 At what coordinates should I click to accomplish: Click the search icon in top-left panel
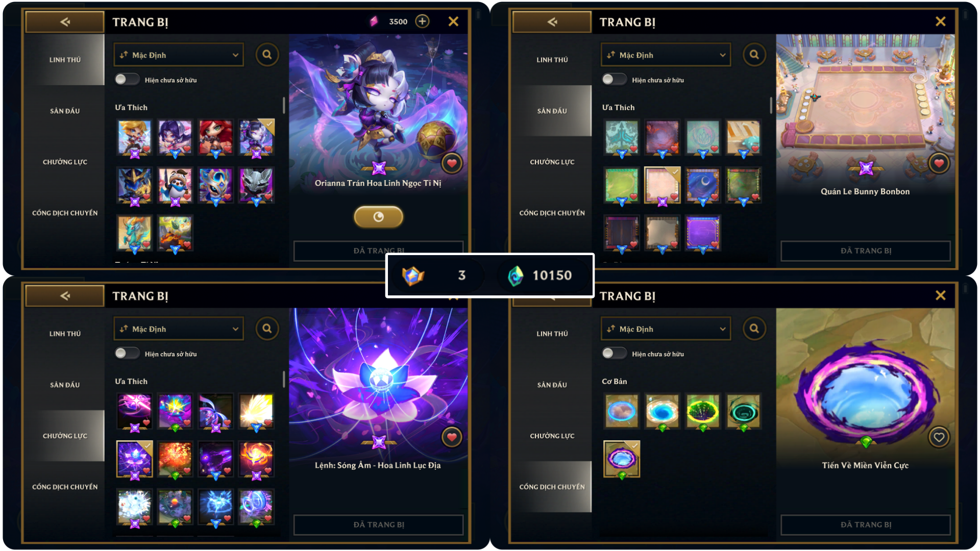(x=267, y=55)
